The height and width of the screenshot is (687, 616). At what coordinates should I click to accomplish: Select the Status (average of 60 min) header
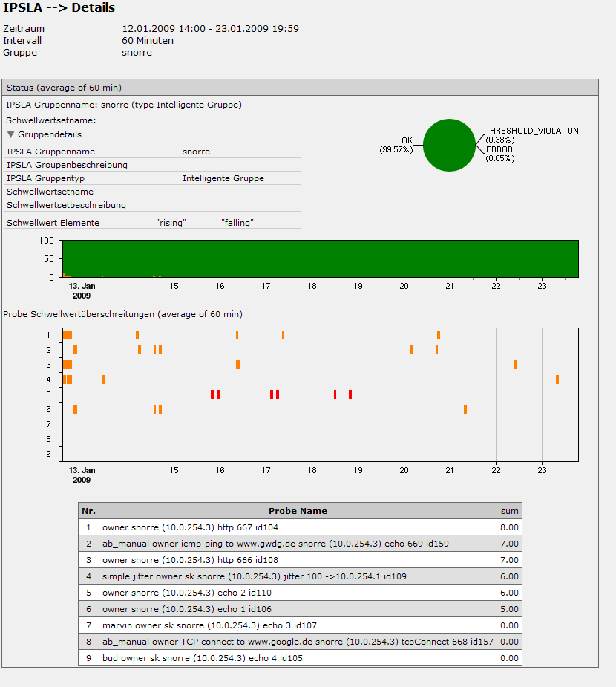coord(64,88)
